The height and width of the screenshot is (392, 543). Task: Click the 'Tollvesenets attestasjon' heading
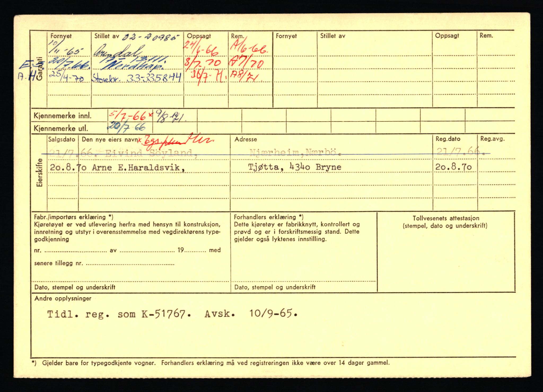pyautogui.click(x=446, y=218)
